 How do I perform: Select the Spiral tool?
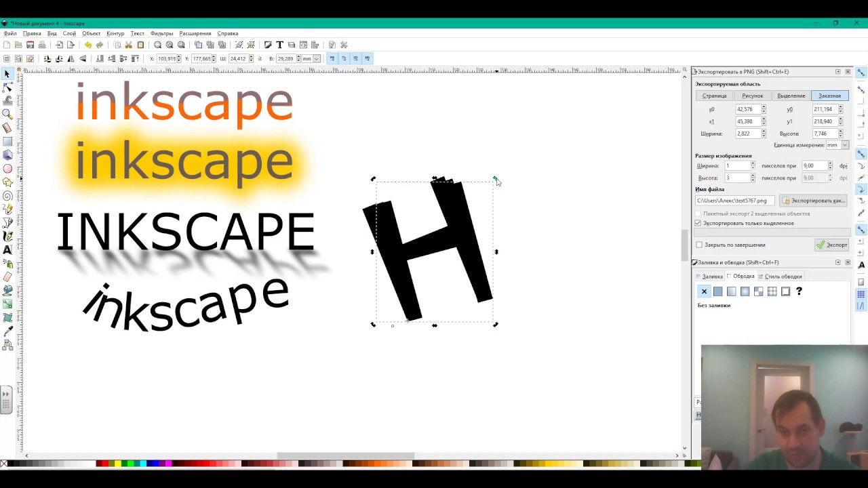pos(7,196)
